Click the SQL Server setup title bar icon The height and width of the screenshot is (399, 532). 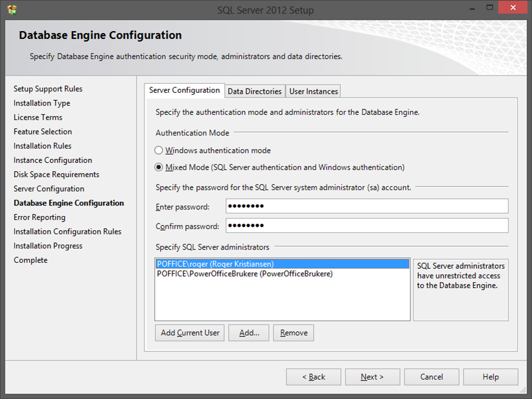click(12, 10)
